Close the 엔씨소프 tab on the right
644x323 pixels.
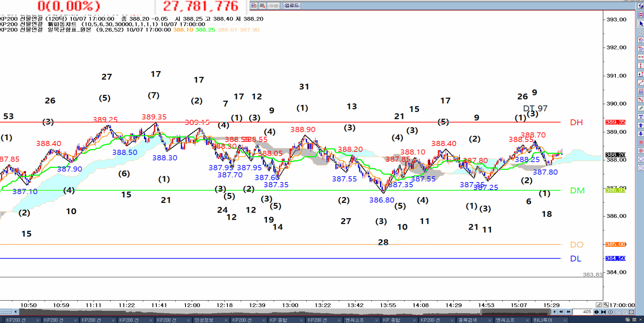527,320
